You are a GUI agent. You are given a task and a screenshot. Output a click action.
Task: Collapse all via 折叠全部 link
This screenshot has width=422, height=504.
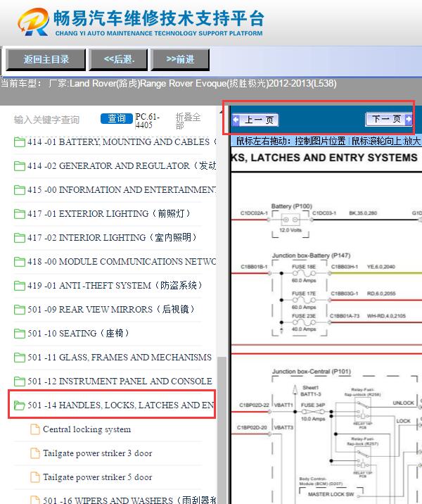tap(188, 121)
